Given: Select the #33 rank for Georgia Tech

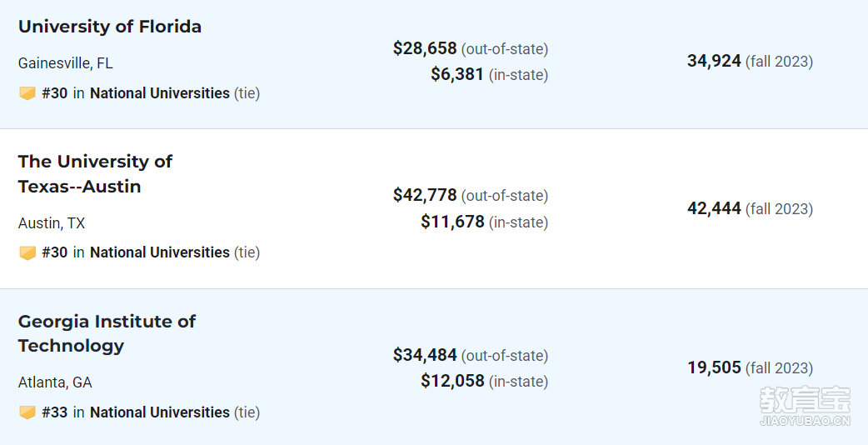Looking at the screenshot, I should 55,412.
